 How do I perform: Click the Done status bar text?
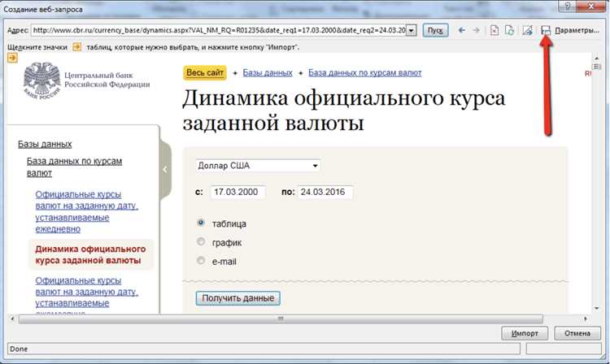click(x=19, y=349)
